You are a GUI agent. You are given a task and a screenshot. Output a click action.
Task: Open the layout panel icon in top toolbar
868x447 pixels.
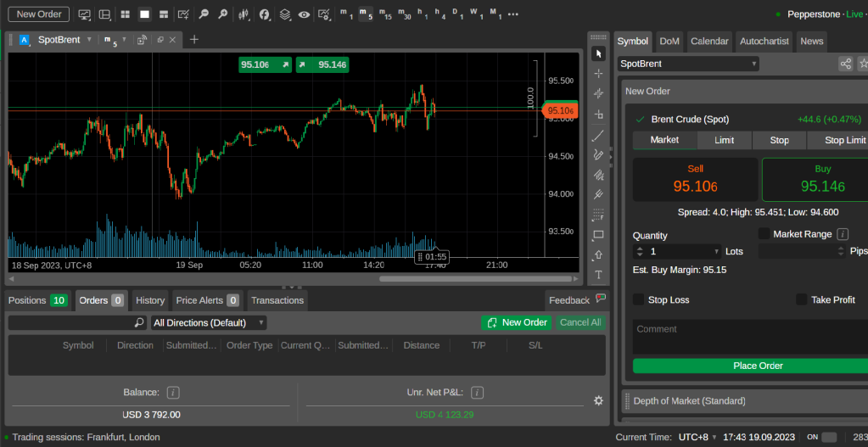pos(104,14)
